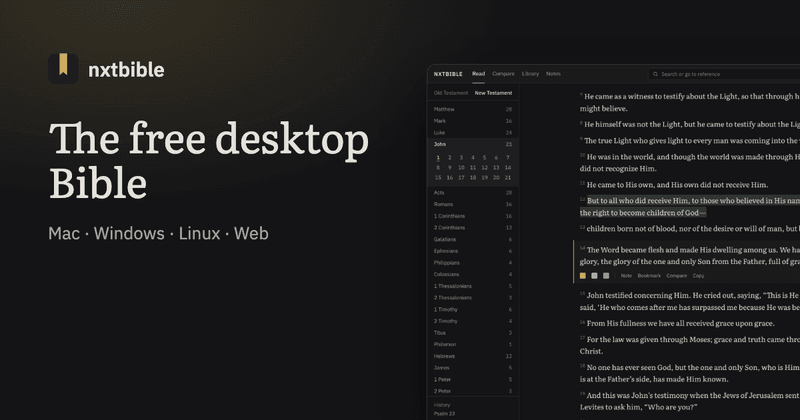Select 2 Timothy in the list

472,321
